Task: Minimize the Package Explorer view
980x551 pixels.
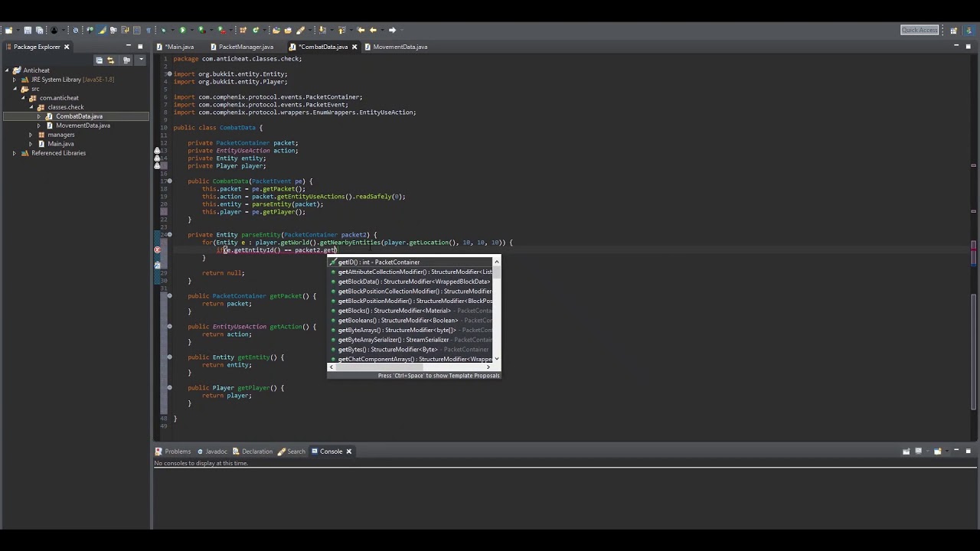Action: pos(128,47)
